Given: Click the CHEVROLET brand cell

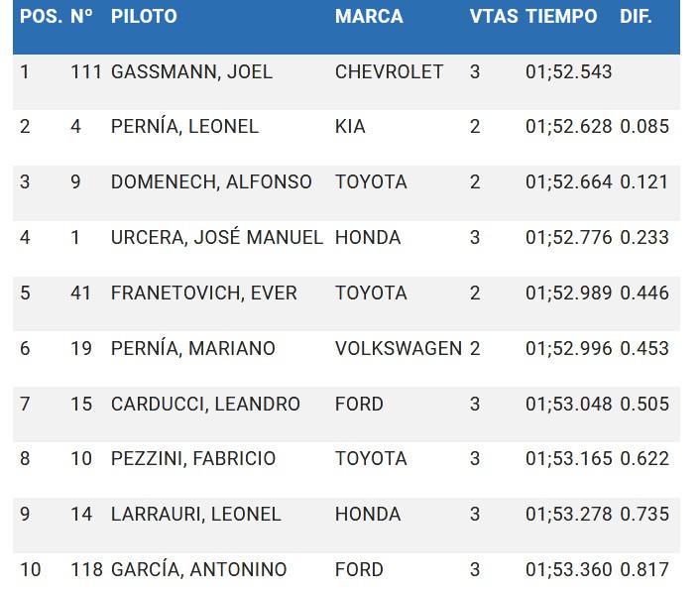Looking at the screenshot, I should [x=389, y=72].
